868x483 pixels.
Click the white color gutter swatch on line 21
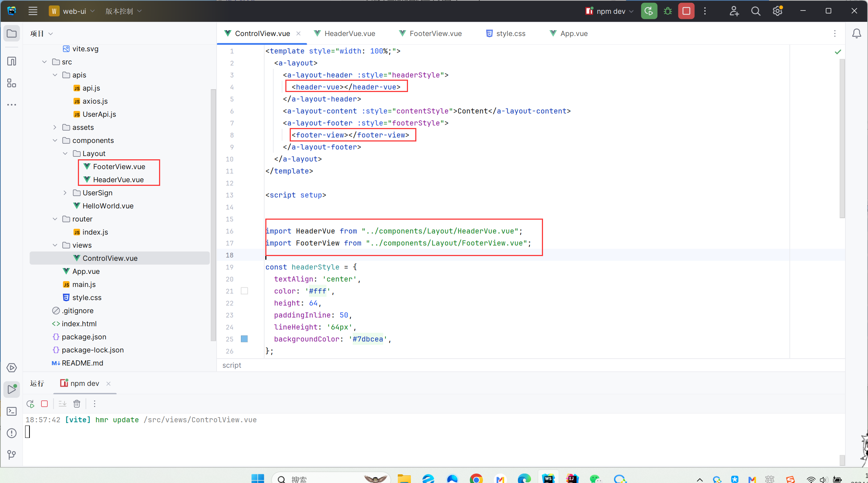coord(244,291)
